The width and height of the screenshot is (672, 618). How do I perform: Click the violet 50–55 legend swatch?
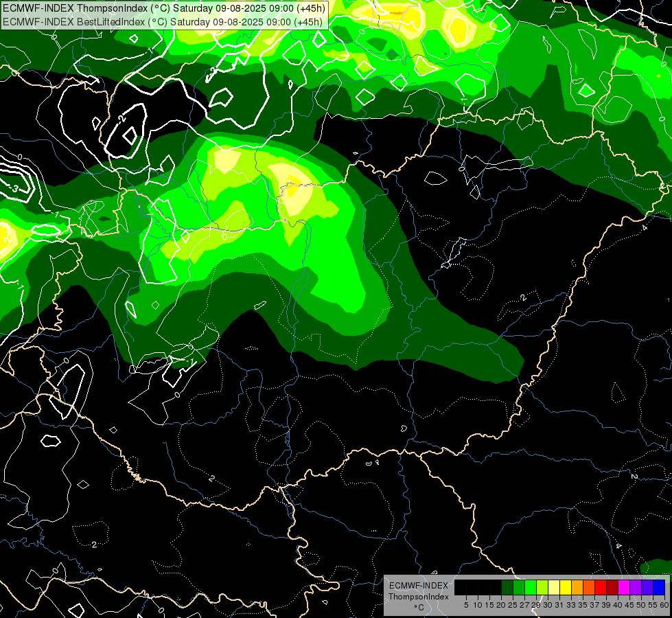(x=647, y=587)
